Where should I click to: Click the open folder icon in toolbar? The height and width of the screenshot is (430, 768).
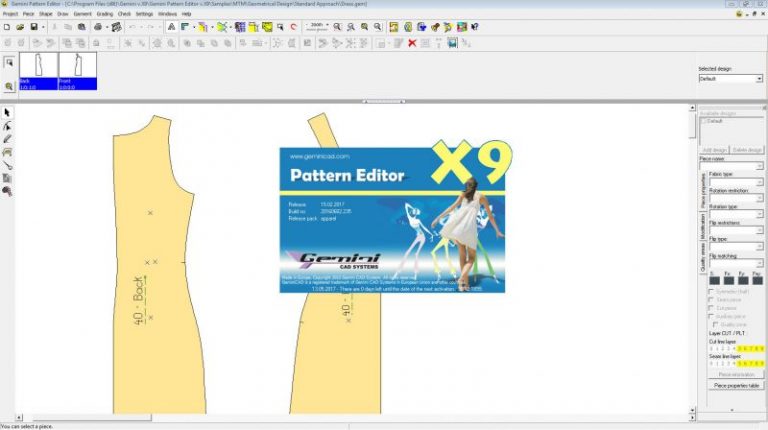click(20, 27)
